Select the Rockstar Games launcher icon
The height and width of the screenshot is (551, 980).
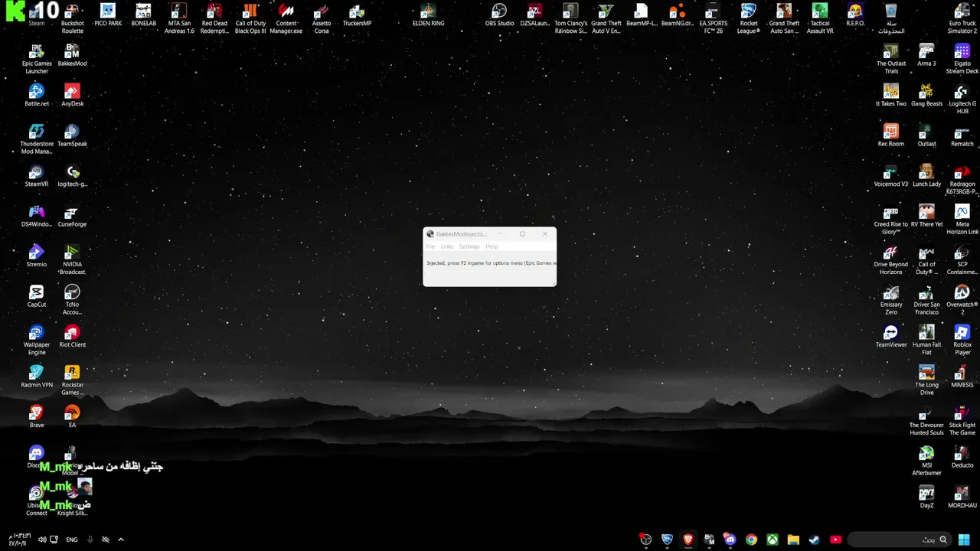72,380
